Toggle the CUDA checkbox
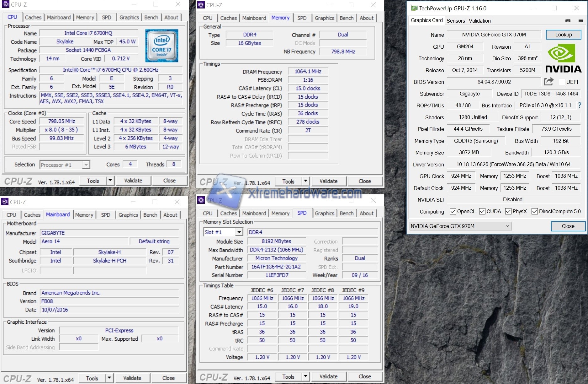Viewport: 588px width, 384px height. 482,211
